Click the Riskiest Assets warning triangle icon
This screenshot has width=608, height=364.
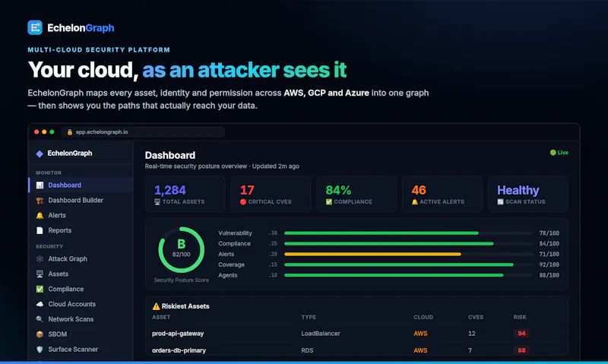pos(156,306)
